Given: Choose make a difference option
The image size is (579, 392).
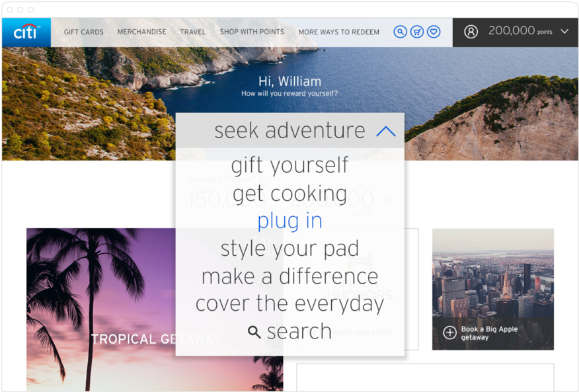Looking at the screenshot, I should [289, 276].
